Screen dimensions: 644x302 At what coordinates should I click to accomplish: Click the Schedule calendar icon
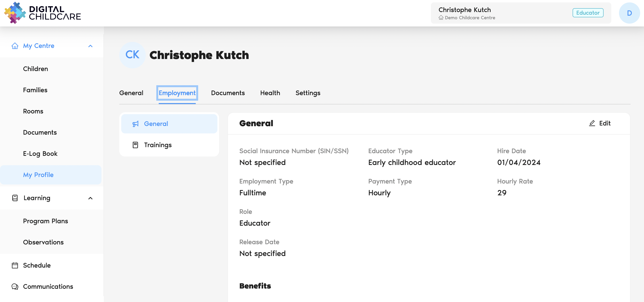[x=15, y=265]
